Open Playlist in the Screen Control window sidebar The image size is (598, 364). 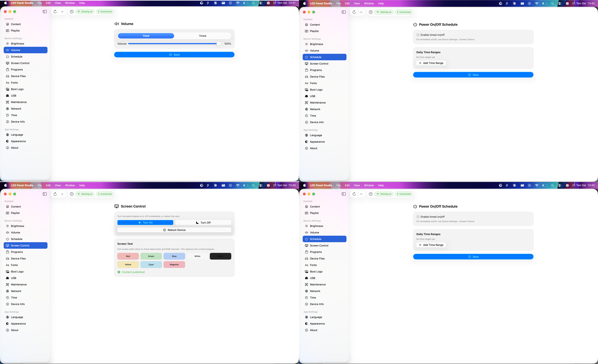pos(26,213)
